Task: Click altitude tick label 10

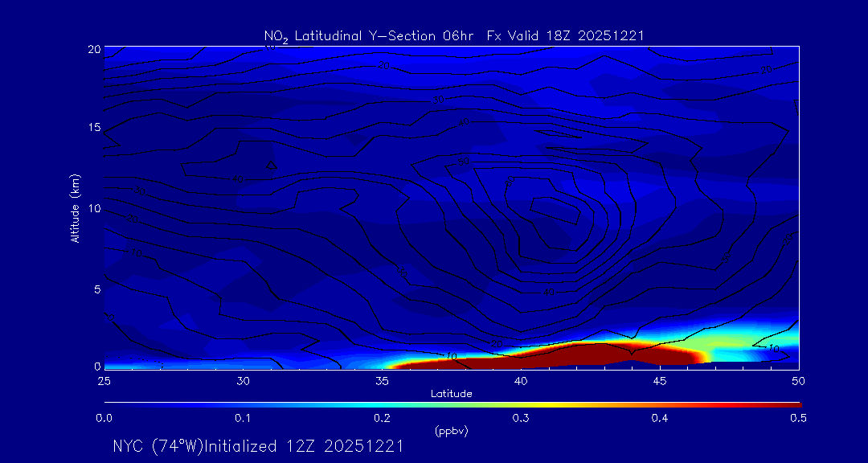Action: click(94, 209)
